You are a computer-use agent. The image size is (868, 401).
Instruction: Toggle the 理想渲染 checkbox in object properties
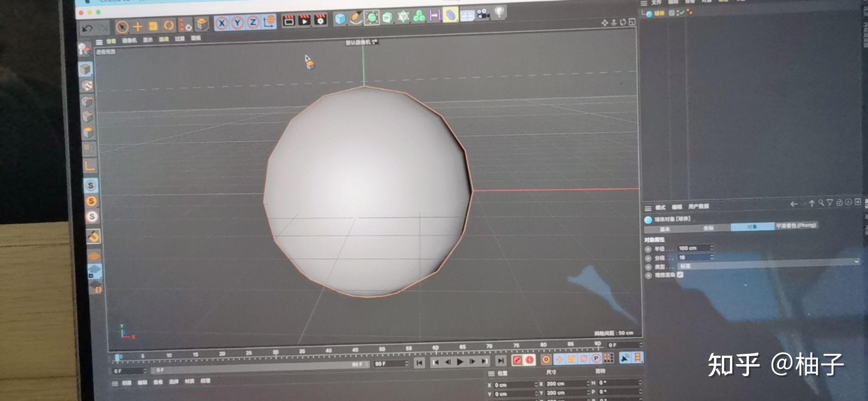click(680, 276)
